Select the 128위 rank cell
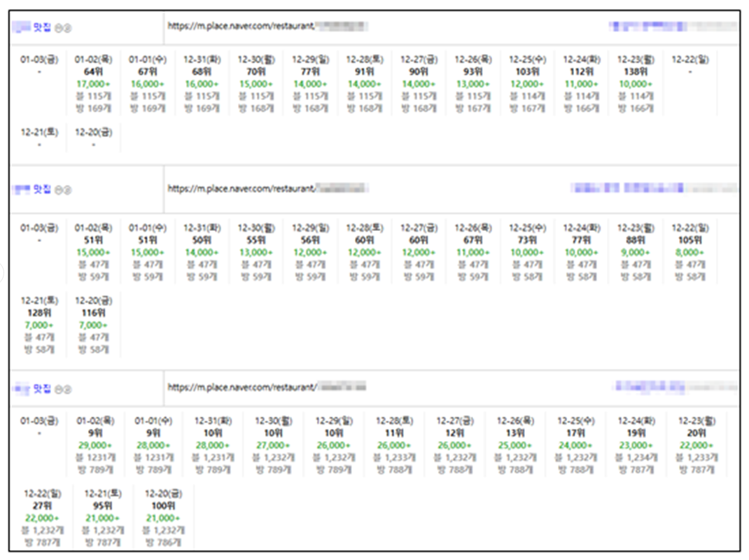This screenshot has width=749, height=560. coord(39,313)
